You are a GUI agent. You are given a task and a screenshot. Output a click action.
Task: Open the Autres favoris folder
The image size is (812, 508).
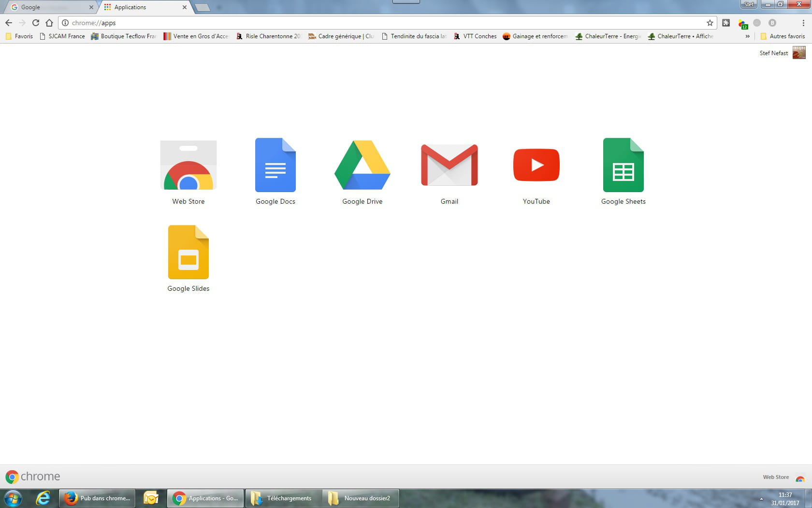783,36
